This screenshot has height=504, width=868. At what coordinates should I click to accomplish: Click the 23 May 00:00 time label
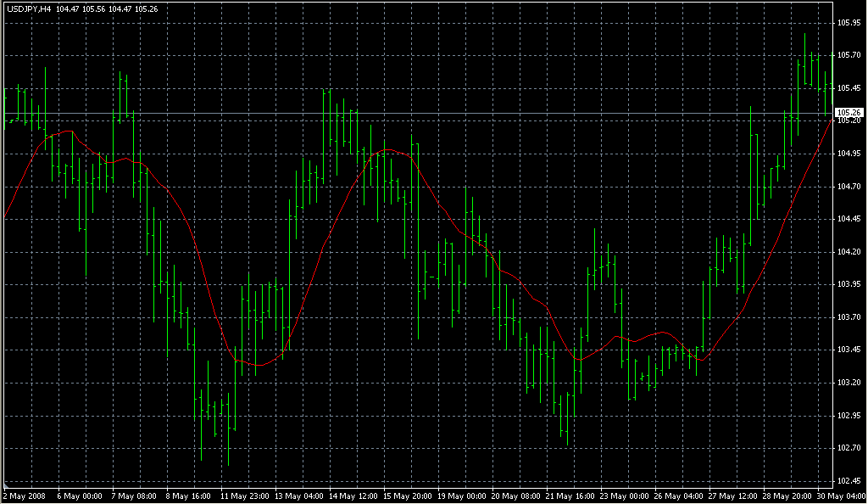pos(623,496)
